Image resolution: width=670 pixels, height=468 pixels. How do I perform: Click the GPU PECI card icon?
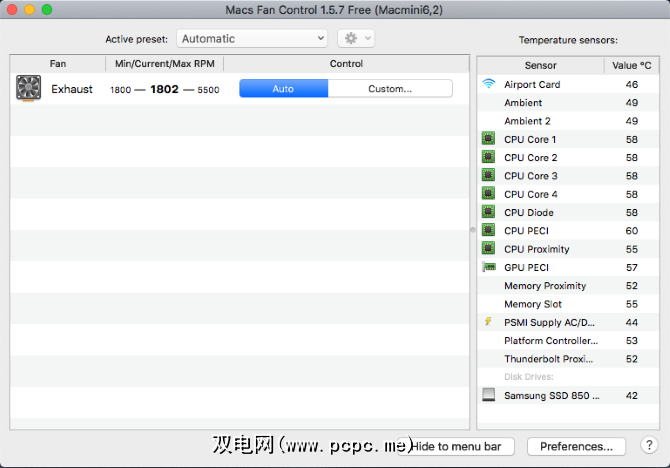tap(488, 267)
